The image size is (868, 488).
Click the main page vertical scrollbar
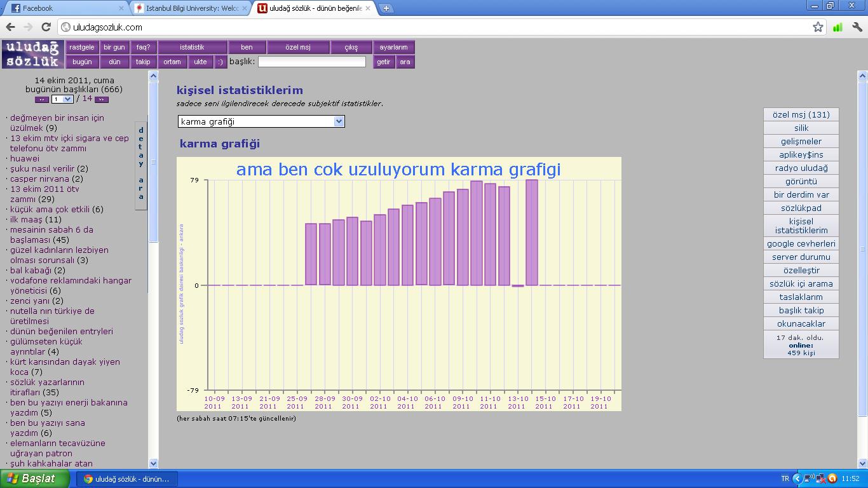pos(862,248)
